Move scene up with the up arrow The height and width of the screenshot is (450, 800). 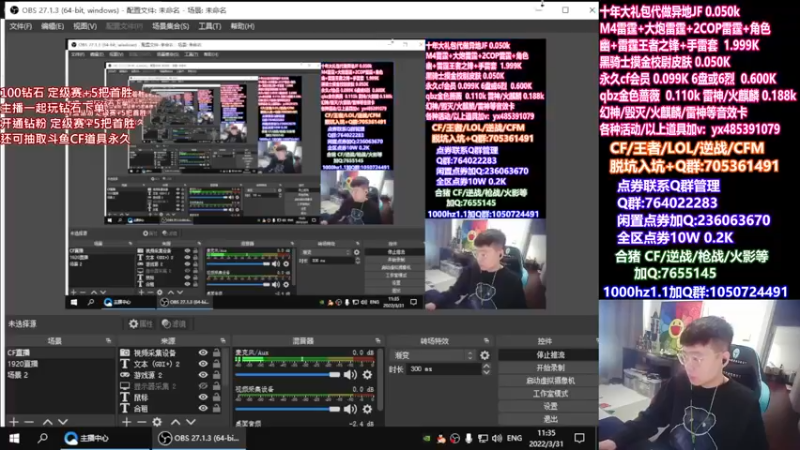[x=47, y=422]
